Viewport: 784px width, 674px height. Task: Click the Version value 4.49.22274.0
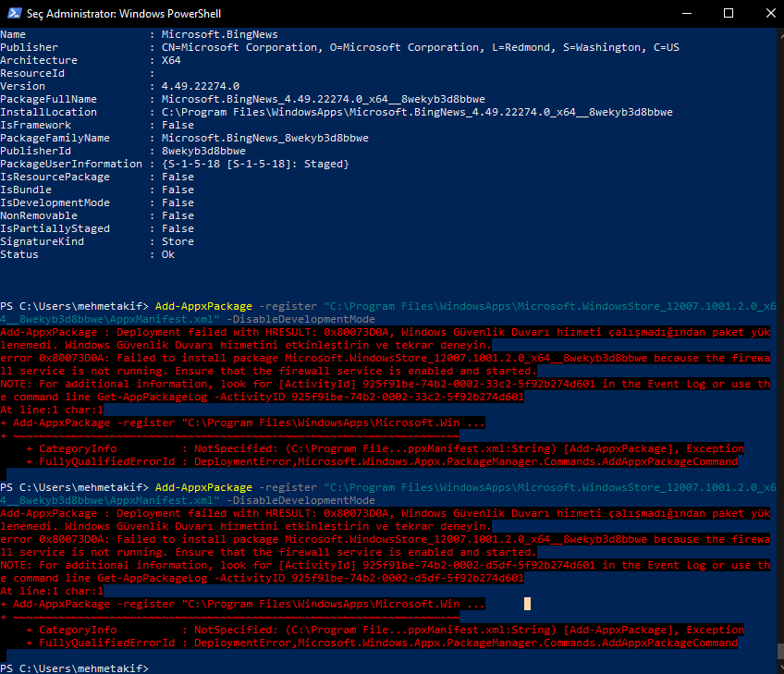pyautogui.click(x=200, y=86)
